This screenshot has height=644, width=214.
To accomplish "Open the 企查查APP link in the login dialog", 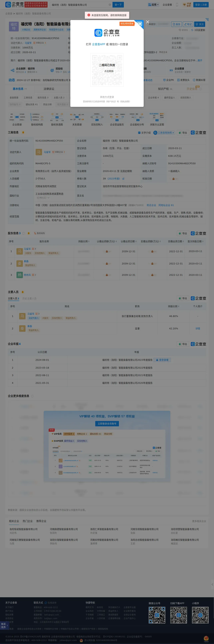I will pyautogui.click(x=98, y=44).
